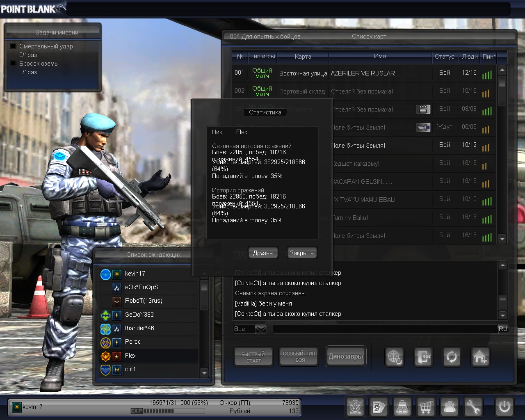The height and width of the screenshot is (420, 525).
Task: Click the Point Blank logo
Action: (34, 8)
